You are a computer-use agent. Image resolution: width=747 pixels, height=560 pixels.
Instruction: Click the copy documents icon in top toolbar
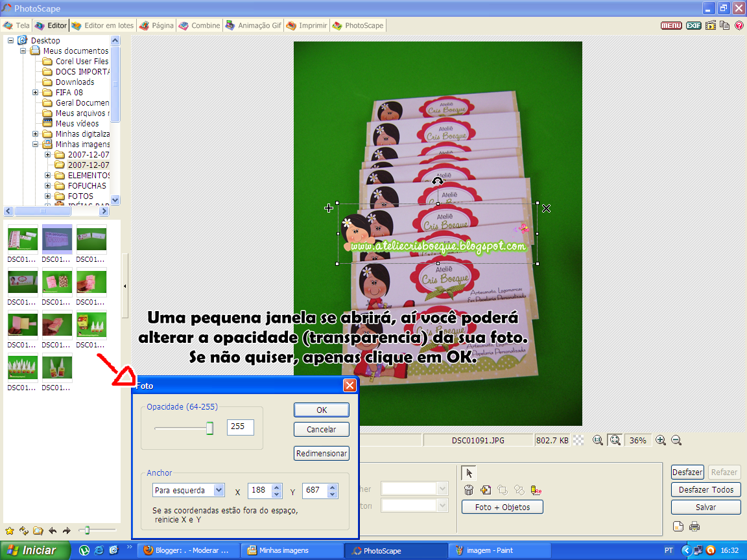(x=724, y=26)
